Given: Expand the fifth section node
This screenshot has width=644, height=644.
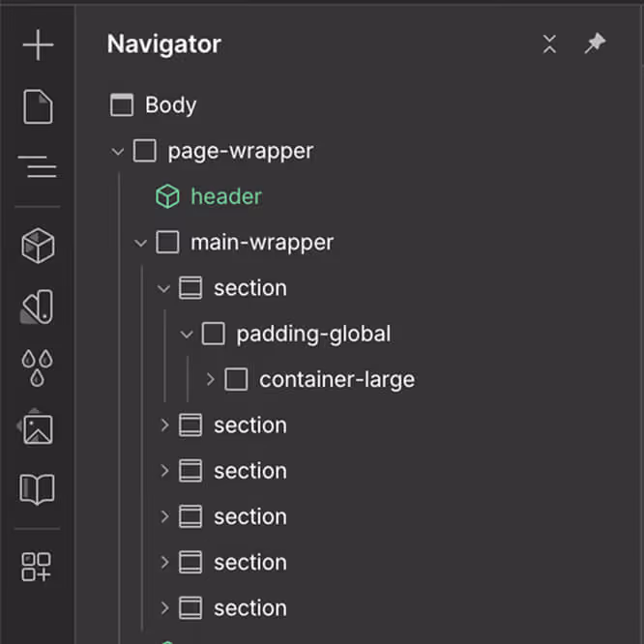Looking at the screenshot, I should click(164, 562).
